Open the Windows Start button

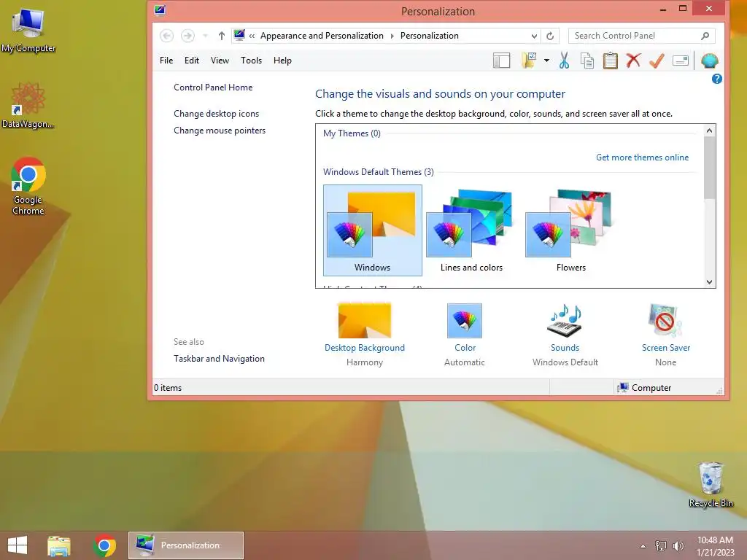pos(18,545)
